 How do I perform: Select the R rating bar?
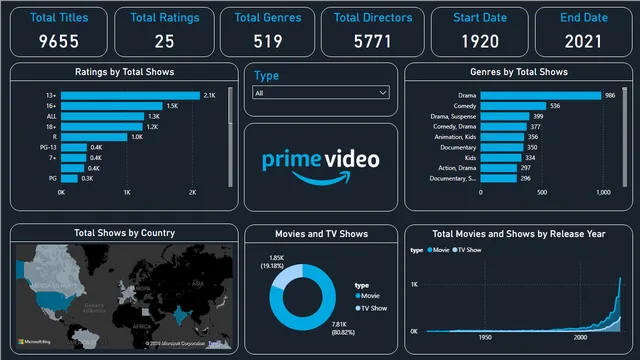94,137
